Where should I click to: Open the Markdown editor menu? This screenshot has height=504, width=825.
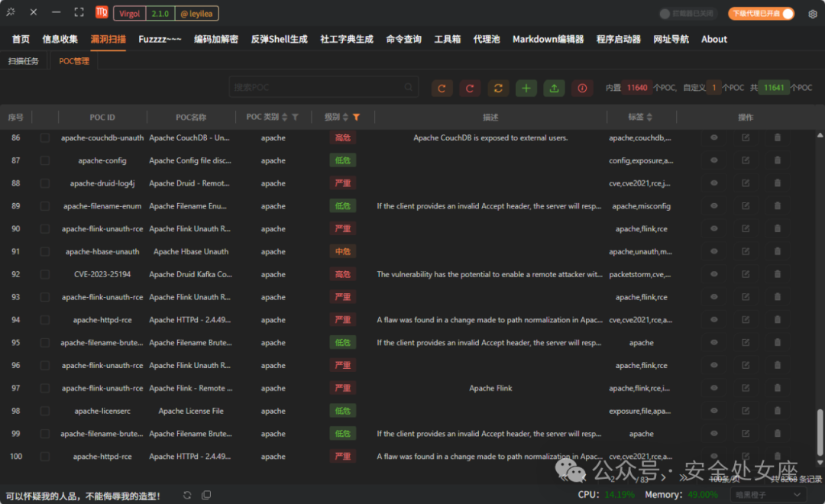click(x=548, y=39)
